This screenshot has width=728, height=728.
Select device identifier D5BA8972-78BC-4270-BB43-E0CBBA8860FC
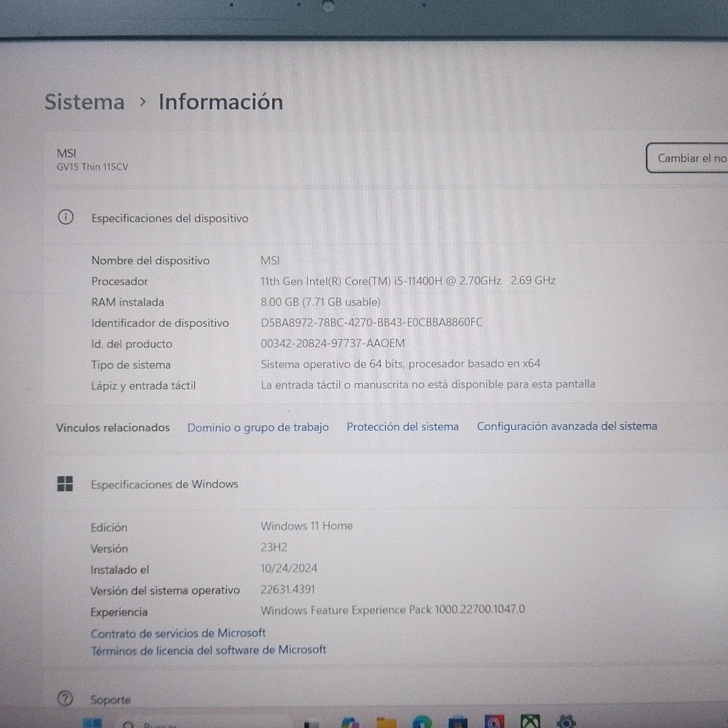pos(371,322)
